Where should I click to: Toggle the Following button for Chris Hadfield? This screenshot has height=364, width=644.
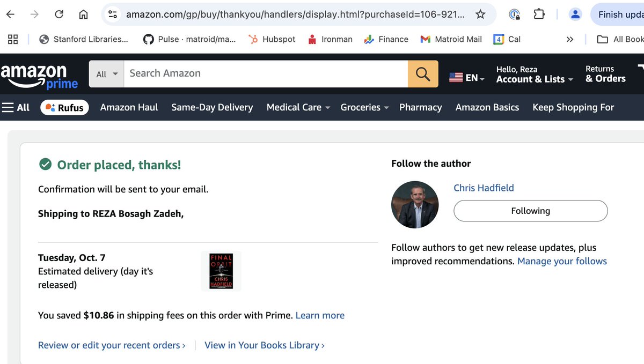530,211
